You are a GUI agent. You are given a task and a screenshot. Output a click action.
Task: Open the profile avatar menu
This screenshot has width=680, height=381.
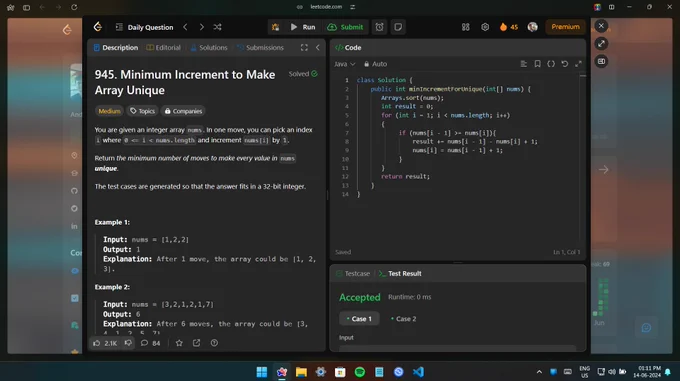tap(533, 27)
